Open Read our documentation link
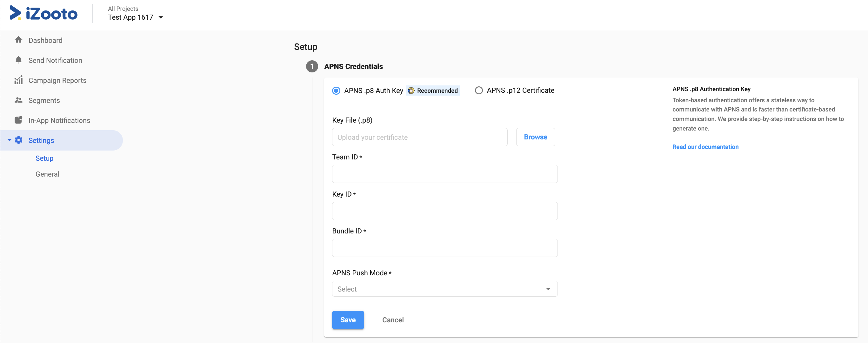868x343 pixels. click(705, 146)
